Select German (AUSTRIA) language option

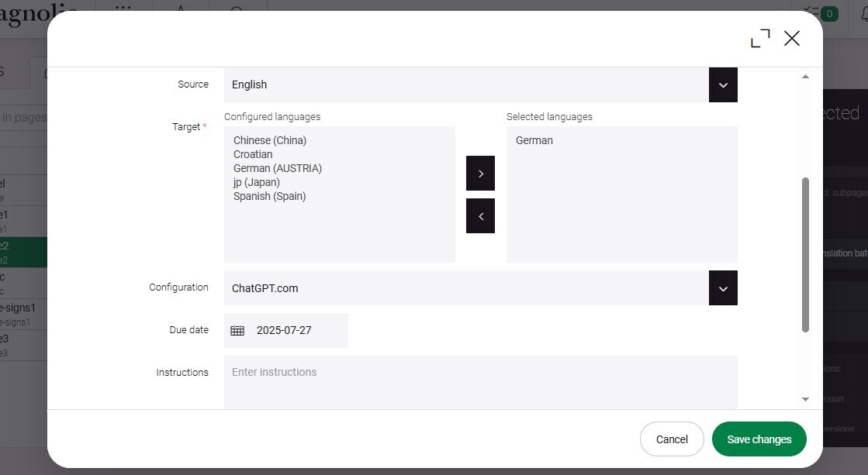pyautogui.click(x=277, y=168)
